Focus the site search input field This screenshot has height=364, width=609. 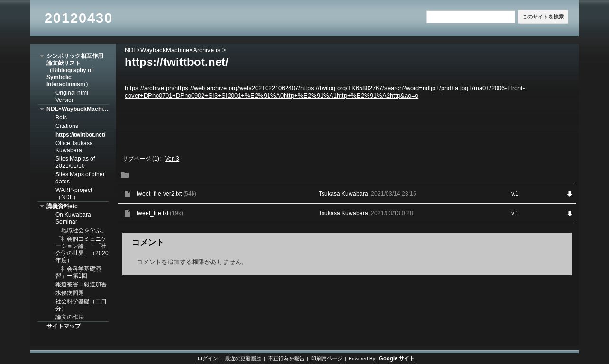click(471, 17)
